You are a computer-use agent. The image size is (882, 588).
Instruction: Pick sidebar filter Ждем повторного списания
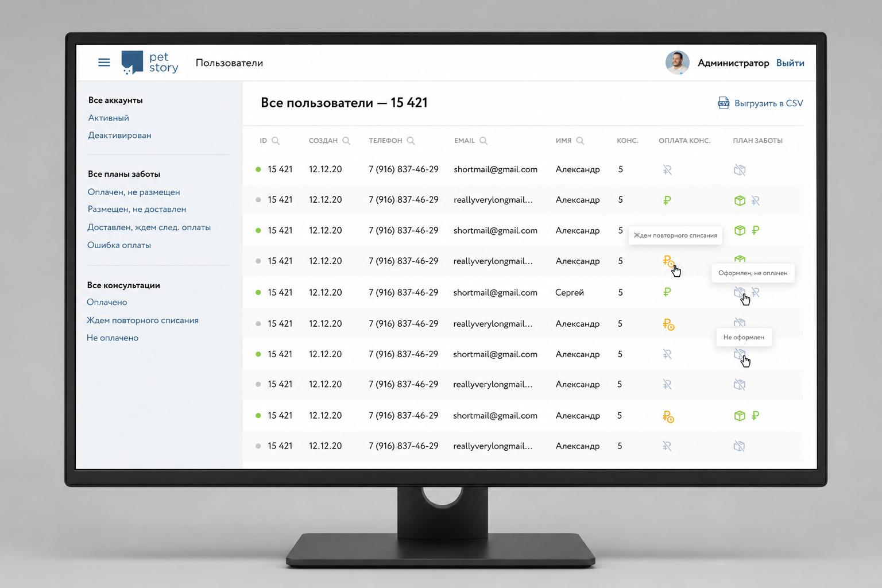142,320
